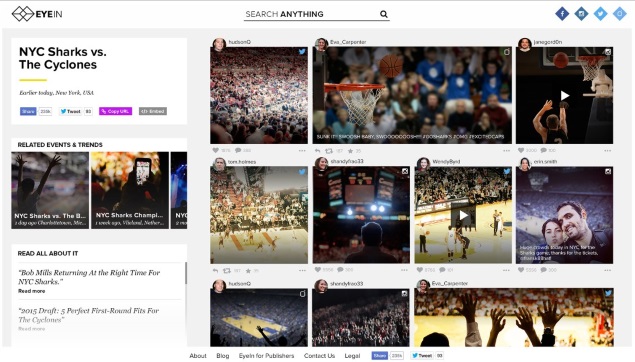Click the Search Anything input field

click(x=311, y=14)
